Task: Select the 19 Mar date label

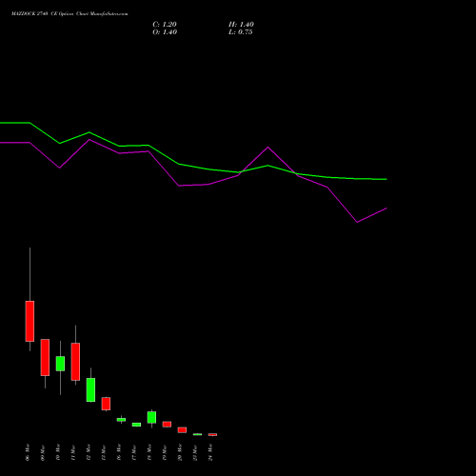Action: (165, 452)
